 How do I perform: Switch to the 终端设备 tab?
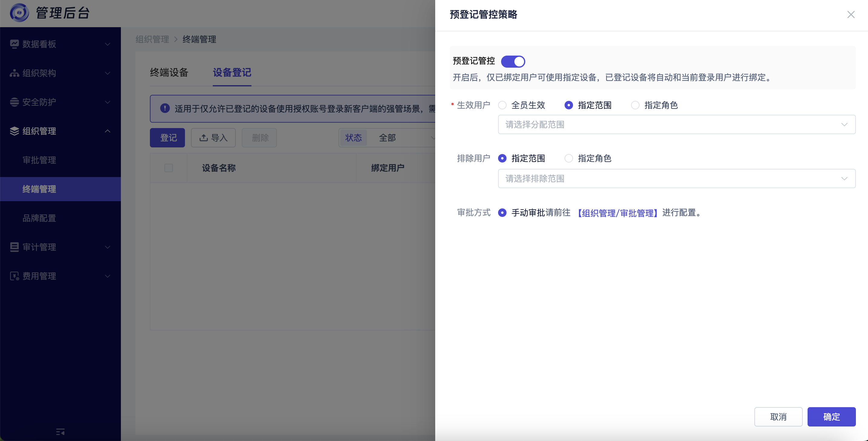pyautogui.click(x=169, y=72)
